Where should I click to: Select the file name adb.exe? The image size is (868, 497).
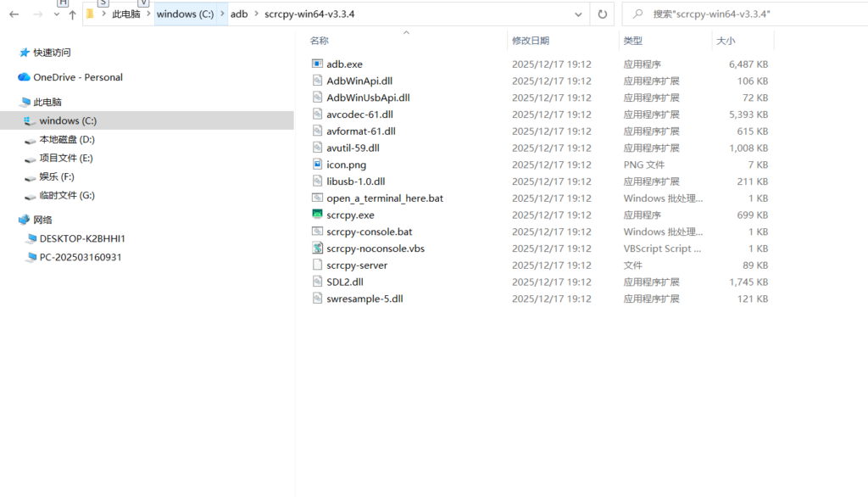tap(344, 64)
